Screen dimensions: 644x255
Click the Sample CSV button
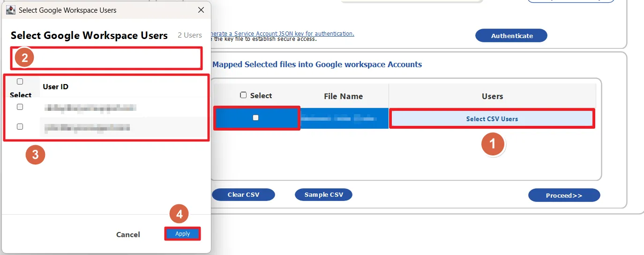323,194
